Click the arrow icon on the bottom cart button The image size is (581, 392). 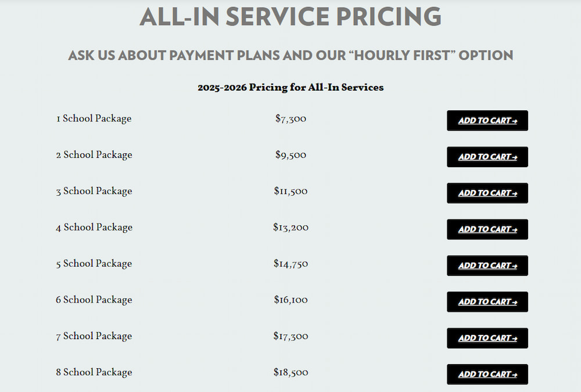coord(515,374)
